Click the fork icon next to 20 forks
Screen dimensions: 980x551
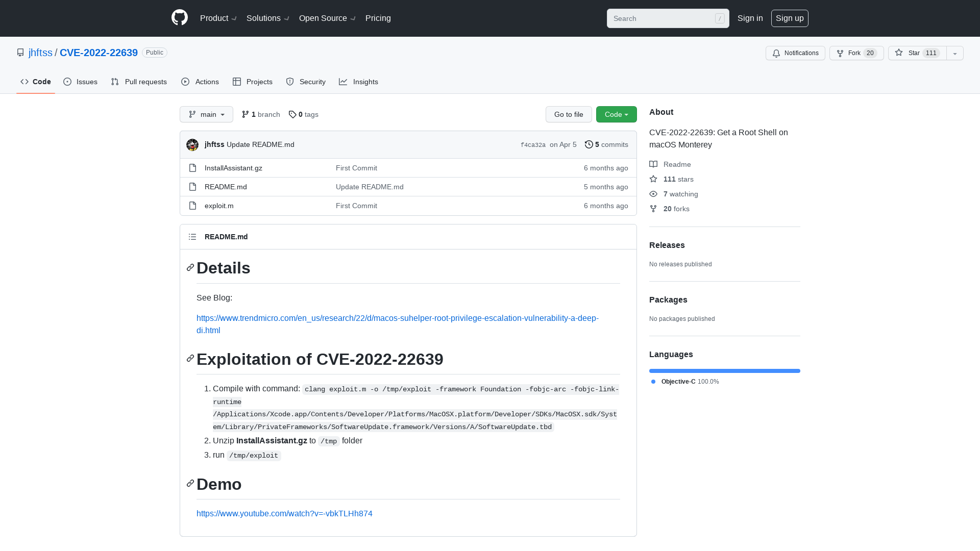tap(653, 209)
